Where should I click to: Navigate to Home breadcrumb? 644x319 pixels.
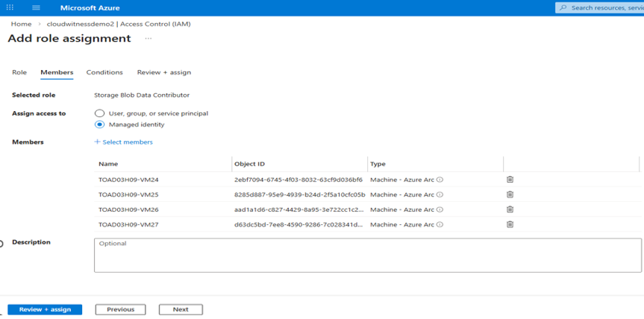pos(21,24)
